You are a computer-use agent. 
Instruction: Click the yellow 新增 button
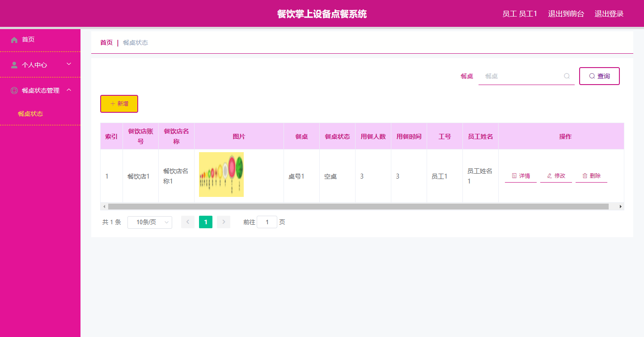pyautogui.click(x=119, y=104)
